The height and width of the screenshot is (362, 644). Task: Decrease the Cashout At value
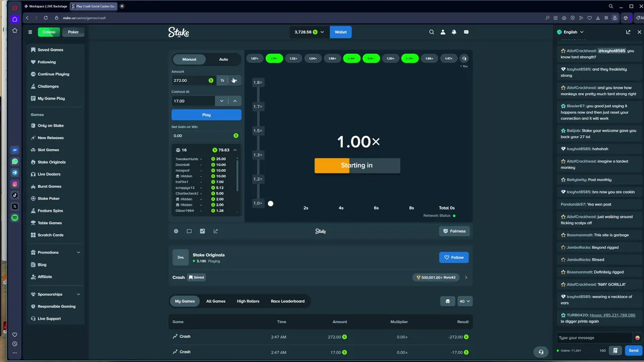click(x=221, y=101)
